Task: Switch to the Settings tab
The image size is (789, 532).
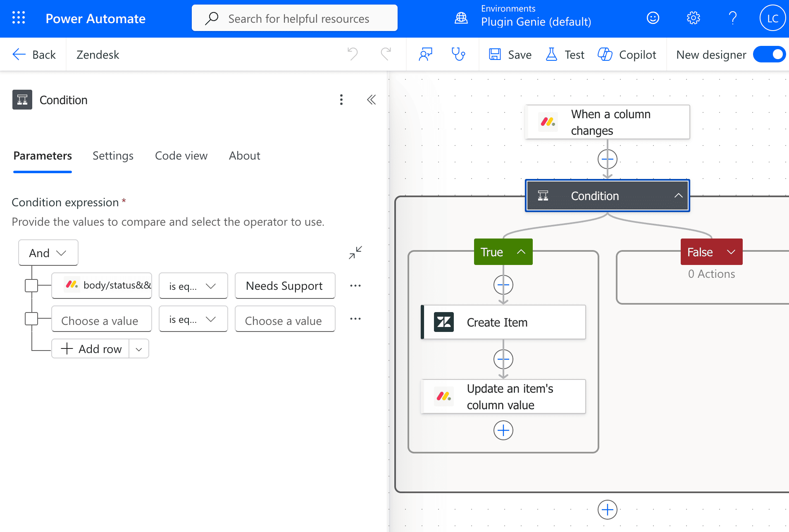Action: pyautogui.click(x=113, y=156)
